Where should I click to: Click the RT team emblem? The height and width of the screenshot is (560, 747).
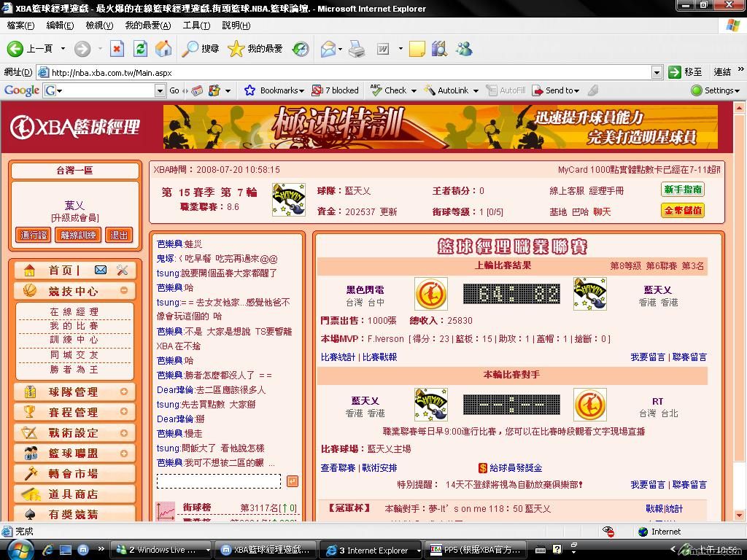click(x=589, y=405)
